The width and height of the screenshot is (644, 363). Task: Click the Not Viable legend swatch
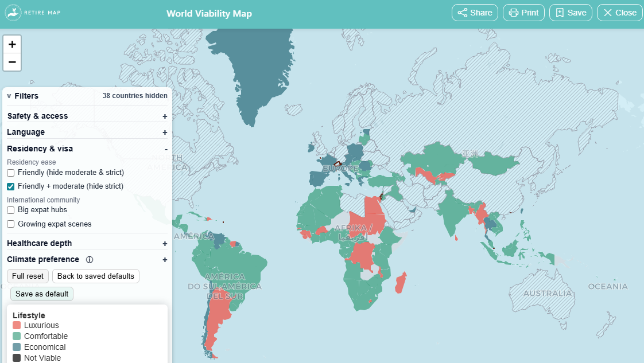(x=17, y=358)
